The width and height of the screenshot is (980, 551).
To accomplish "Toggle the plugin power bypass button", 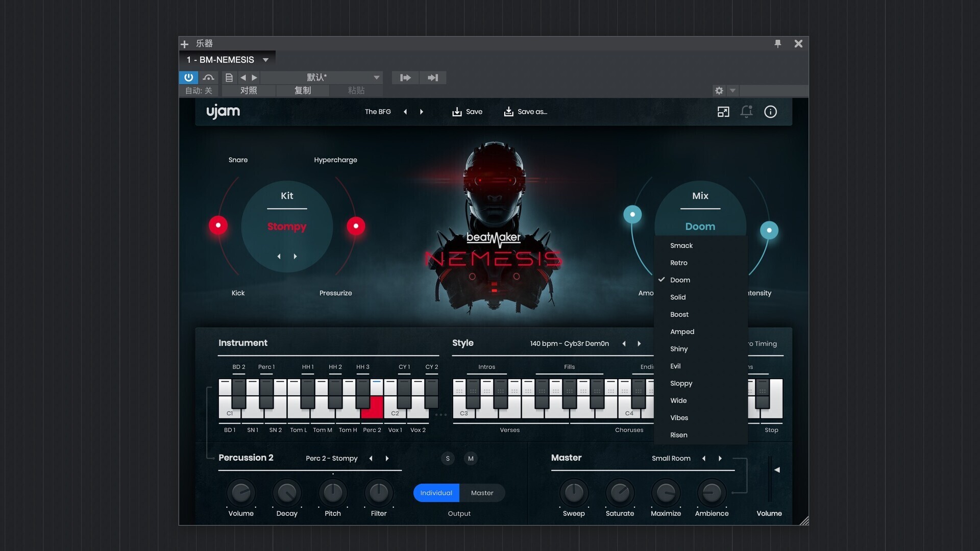I will (x=188, y=78).
